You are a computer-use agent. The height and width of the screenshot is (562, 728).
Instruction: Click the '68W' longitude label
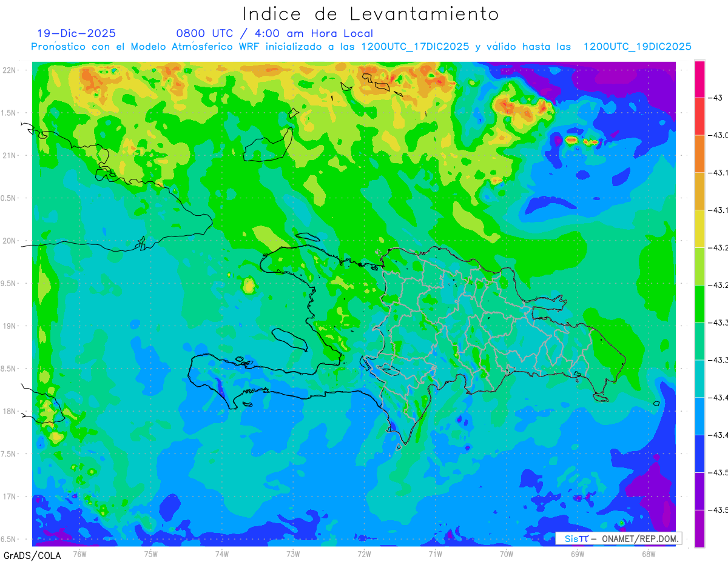(649, 554)
